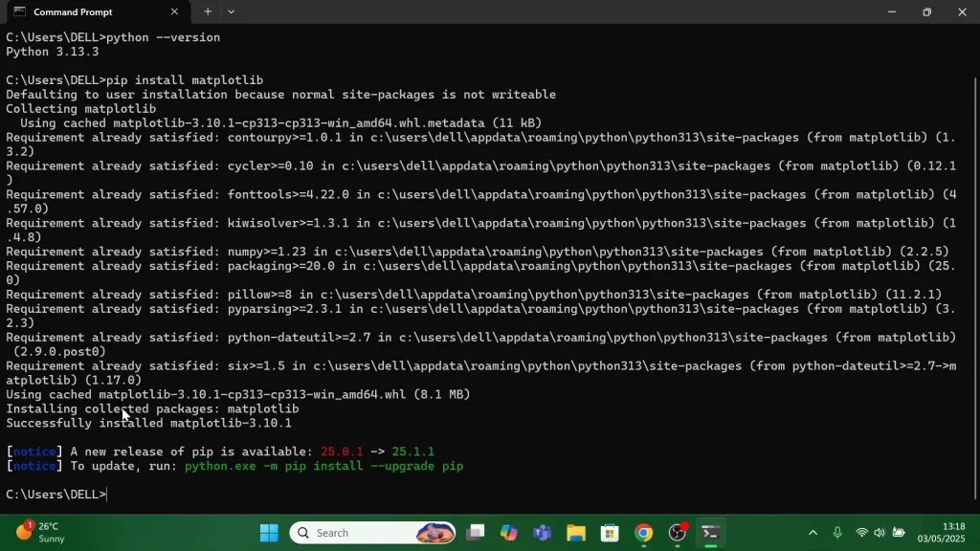Open the Windows Start menu
This screenshot has height=551, width=980.
[x=269, y=533]
